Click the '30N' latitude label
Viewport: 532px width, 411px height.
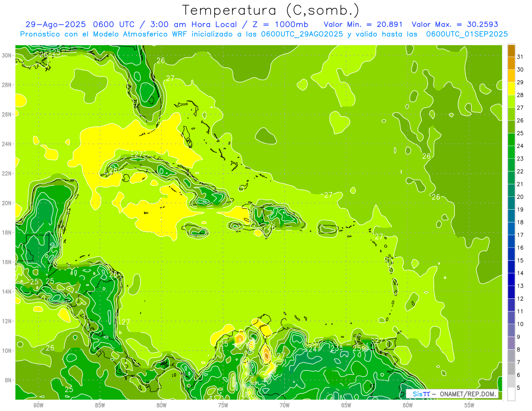7,55
